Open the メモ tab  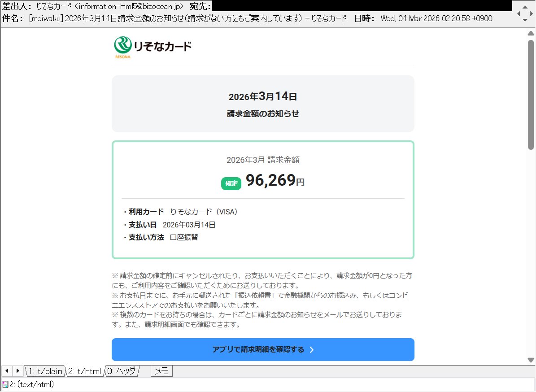(x=161, y=371)
